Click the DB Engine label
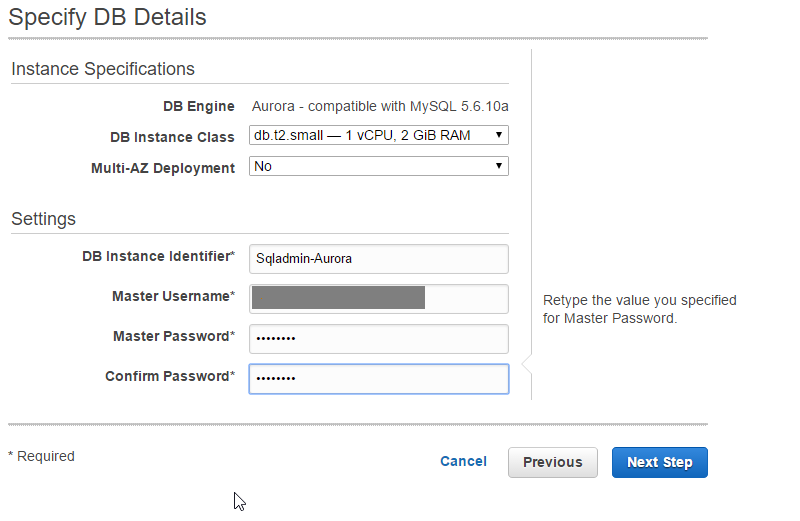Image resolution: width=800 pixels, height=521 pixels. (198, 106)
